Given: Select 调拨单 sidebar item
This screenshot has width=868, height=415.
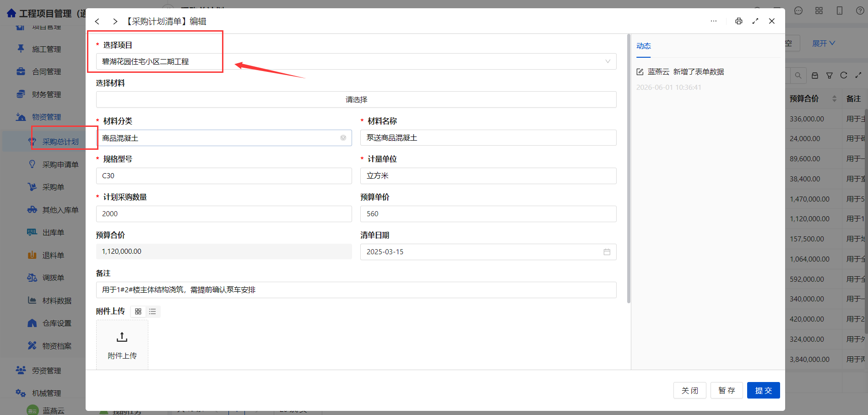Looking at the screenshot, I should (x=53, y=278).
